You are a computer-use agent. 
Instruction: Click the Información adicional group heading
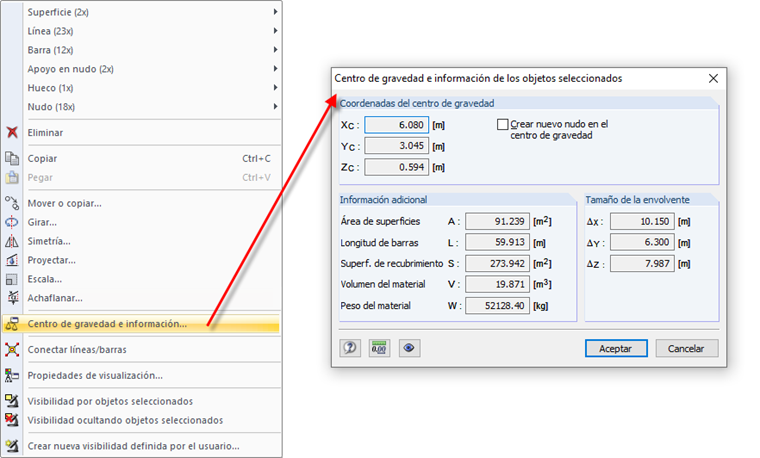(383, 200)
